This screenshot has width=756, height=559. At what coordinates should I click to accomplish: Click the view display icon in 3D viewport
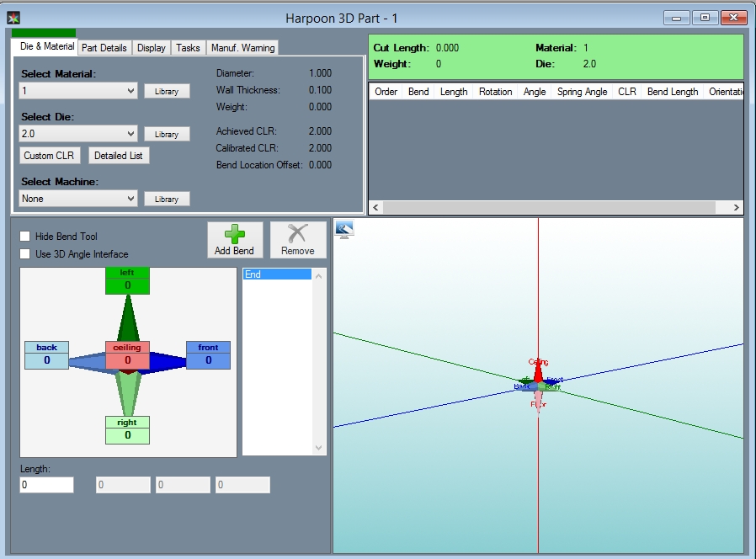tap(344, 229)
